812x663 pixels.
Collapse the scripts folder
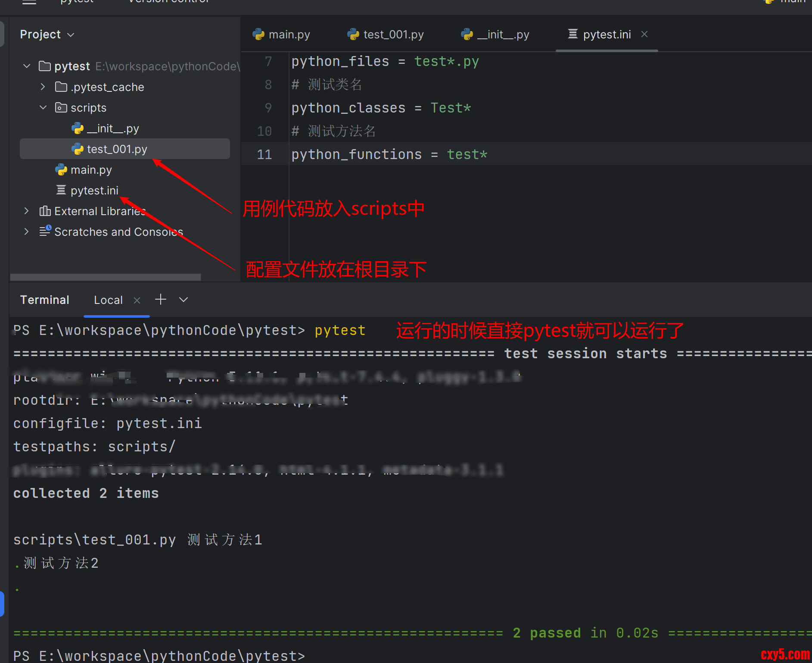point(43,107)
